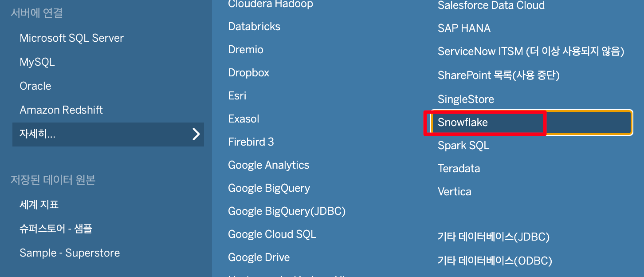The width and height of the screenshot is (644, 277).
Task: Click the 서버에 연결 section heading
Action: [37, 13]
